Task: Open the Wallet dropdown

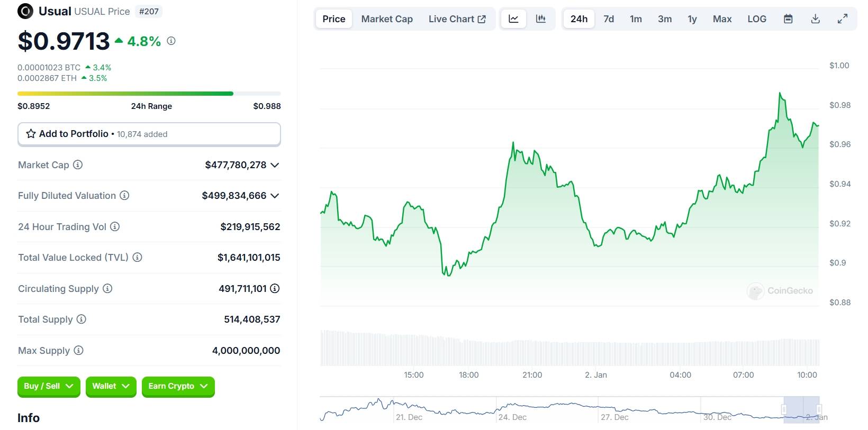Action: (111, 387)
